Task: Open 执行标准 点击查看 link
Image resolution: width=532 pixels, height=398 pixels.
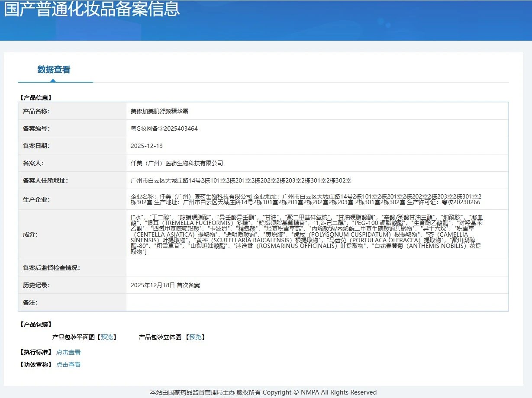Action: [x=68, y=352]
